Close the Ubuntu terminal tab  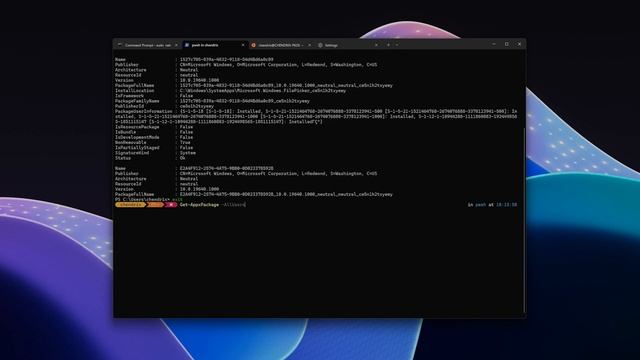(x=309, y=45)
